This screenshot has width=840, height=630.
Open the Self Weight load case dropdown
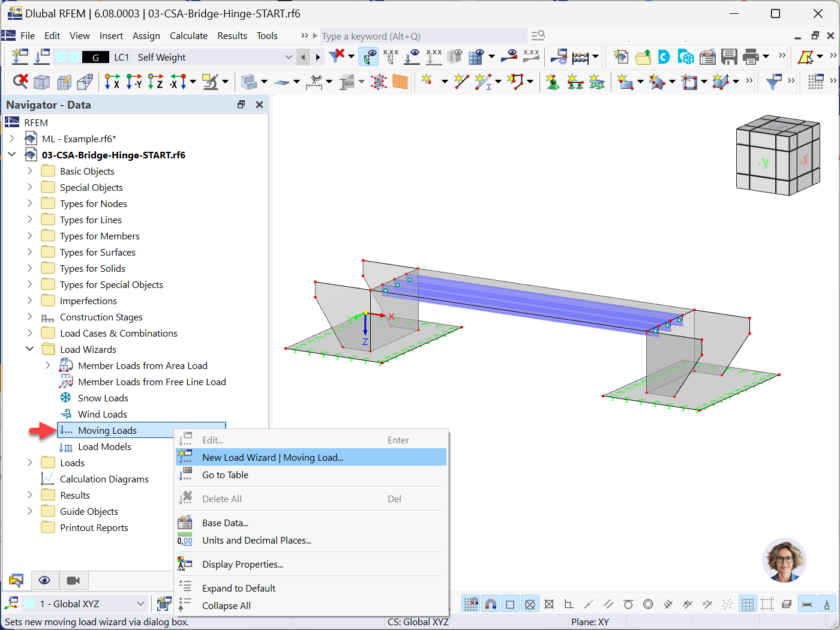pos(289,57)
